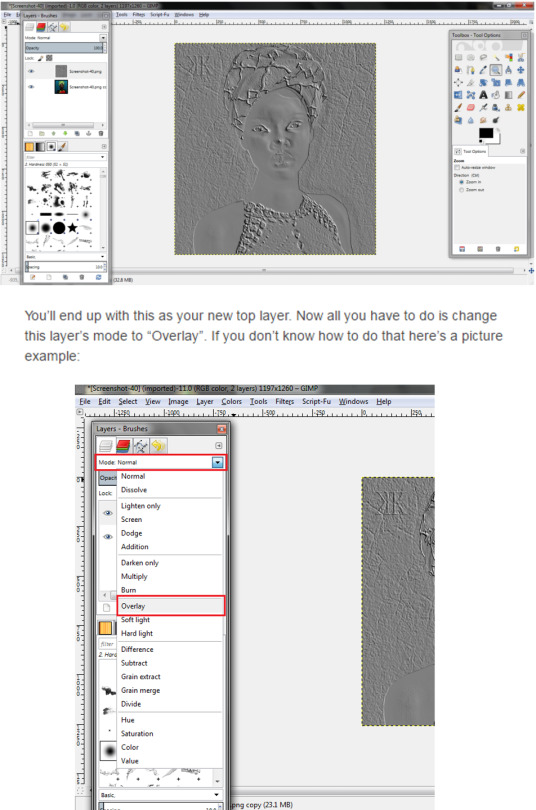Select the Smudge tool in the Toolbox

tap(483, 120)
